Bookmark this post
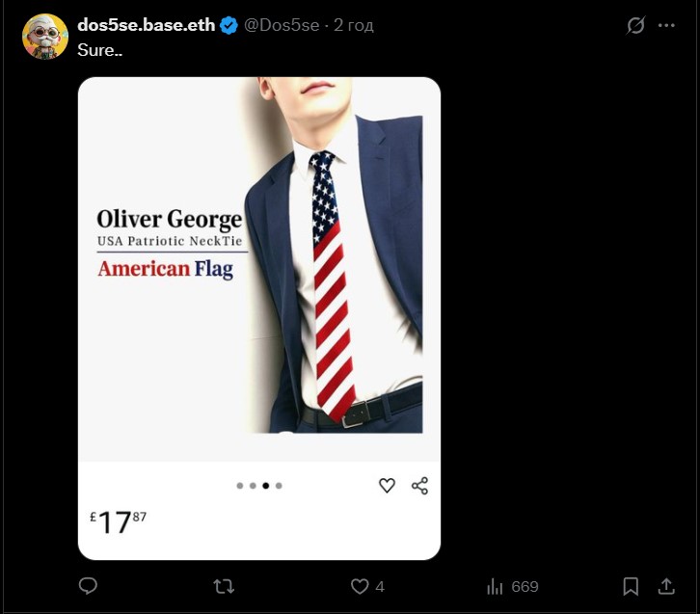 [631, 586]
